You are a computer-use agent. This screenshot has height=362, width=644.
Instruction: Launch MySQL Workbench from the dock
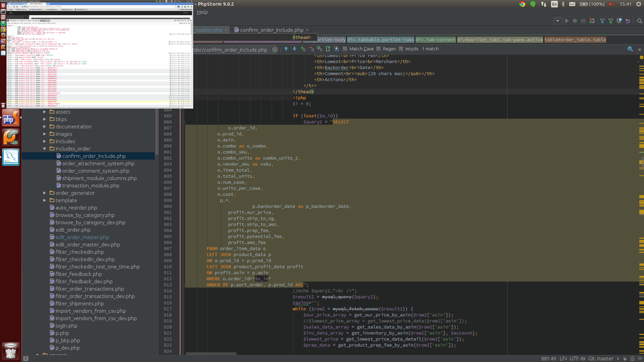(10, 157)
